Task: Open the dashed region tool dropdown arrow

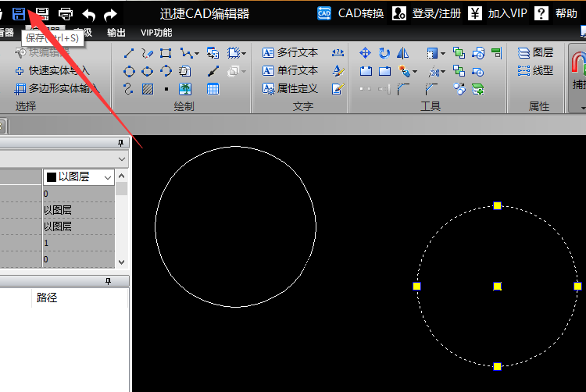Action: point(244,53)
